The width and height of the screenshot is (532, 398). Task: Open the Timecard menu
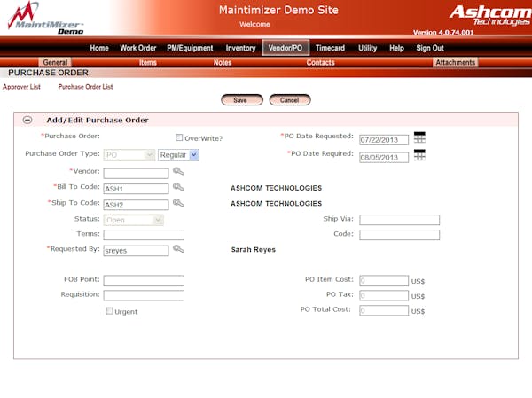pyautogui.click(x=330, y=48)
